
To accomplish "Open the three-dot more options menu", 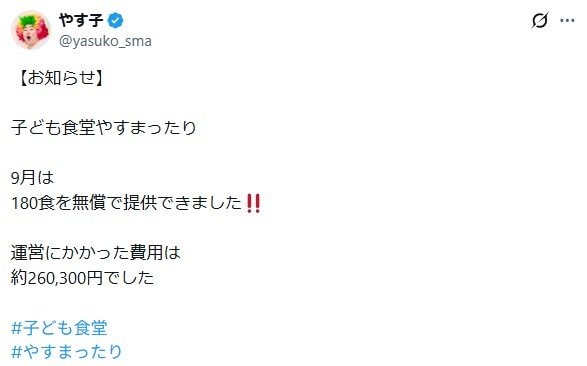I will coord(567,21).
